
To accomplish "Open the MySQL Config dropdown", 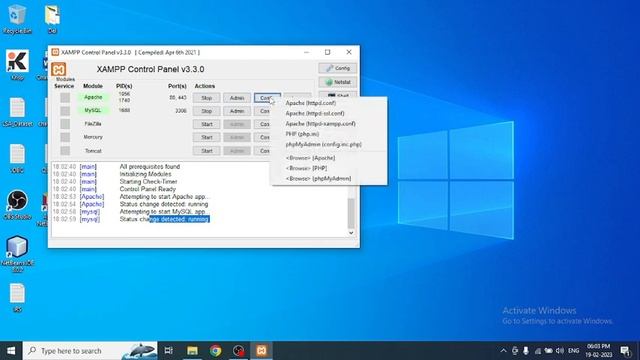I will [x=262, y=111].
